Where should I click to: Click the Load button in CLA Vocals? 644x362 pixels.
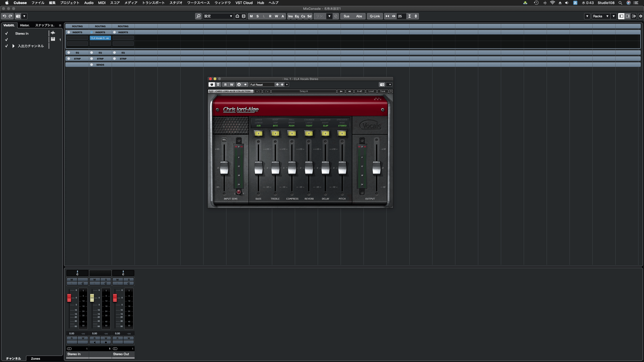pos(371,91)
